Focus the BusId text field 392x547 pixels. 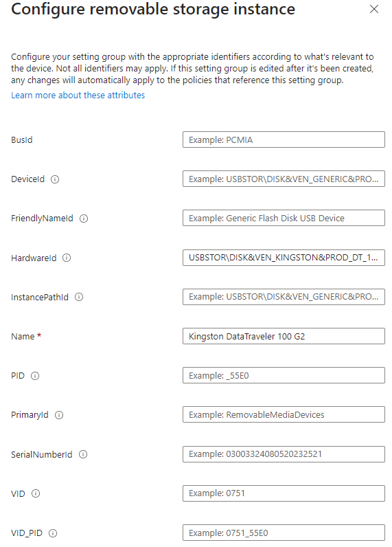click(x=284, y=139)
